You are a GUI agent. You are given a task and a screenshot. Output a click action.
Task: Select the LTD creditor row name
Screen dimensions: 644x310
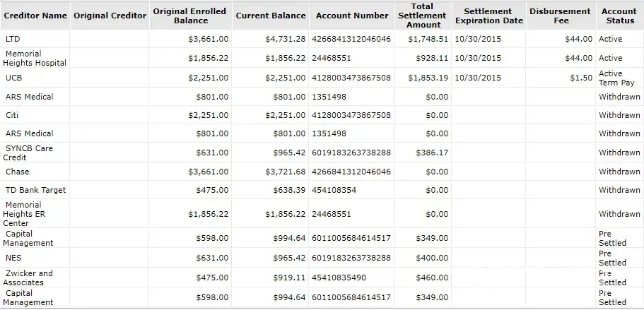pyautogui.click(x=13, y=39)
